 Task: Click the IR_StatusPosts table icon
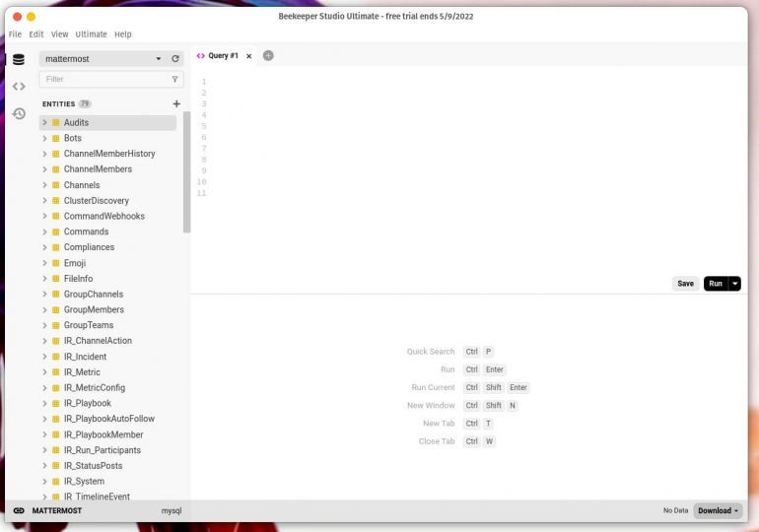point(55,466)
